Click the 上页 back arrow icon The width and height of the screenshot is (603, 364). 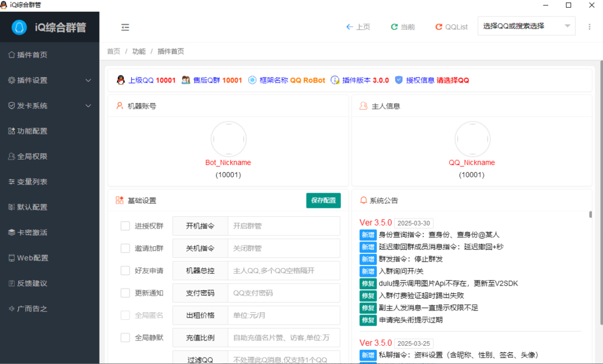coord(349,27)
